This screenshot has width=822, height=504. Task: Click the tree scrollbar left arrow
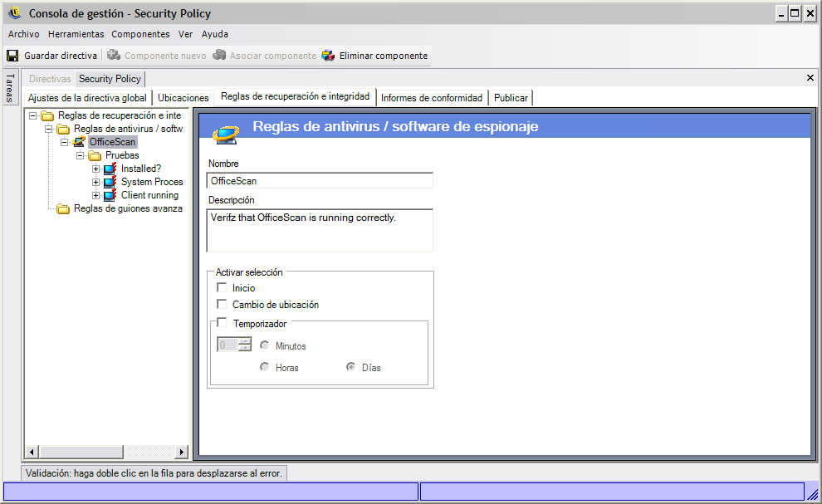[32, 452]
